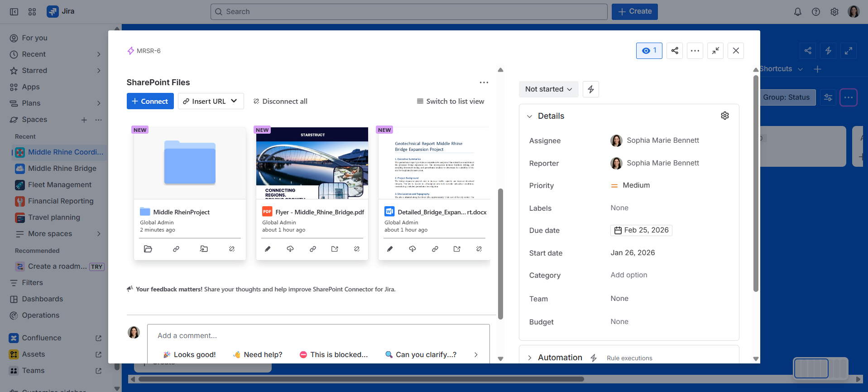The image size is (868, 392).
Task: Click Disconnect all
Action: (280, 102)
